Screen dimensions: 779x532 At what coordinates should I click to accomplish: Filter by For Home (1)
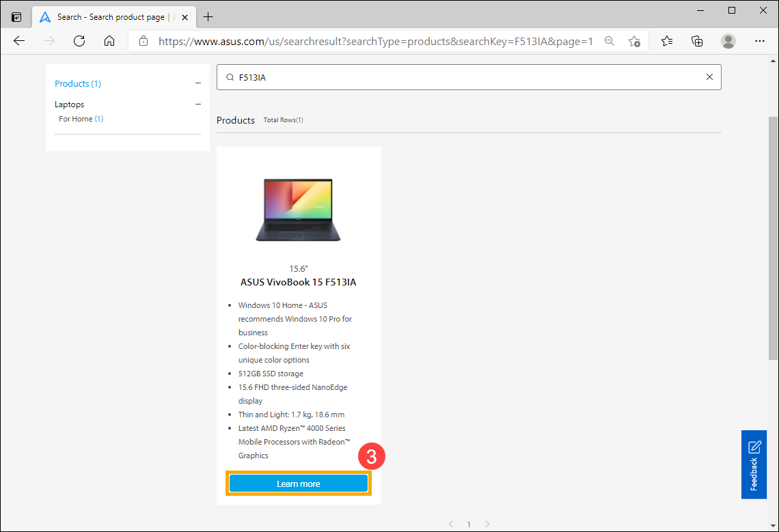[x=81, y=119]
